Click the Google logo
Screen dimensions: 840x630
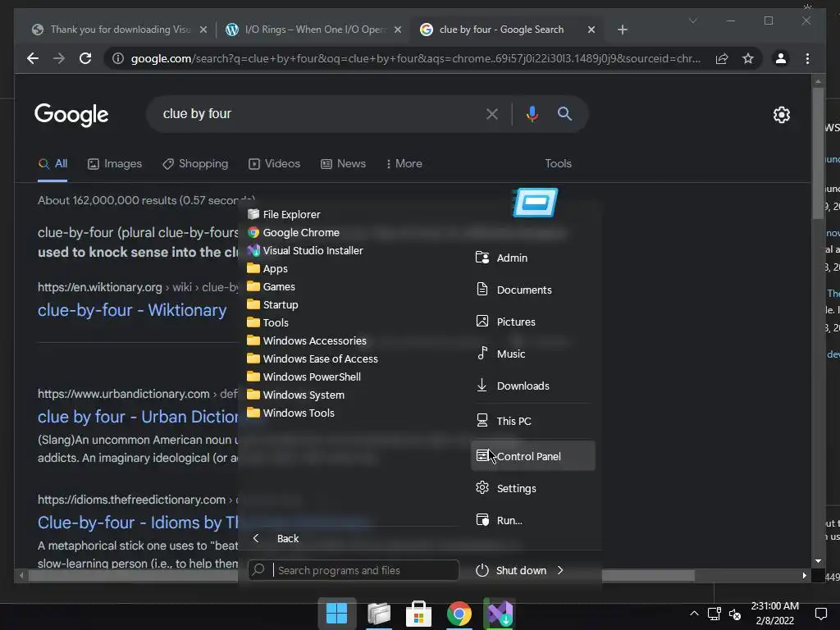click(x=71, y=115)
